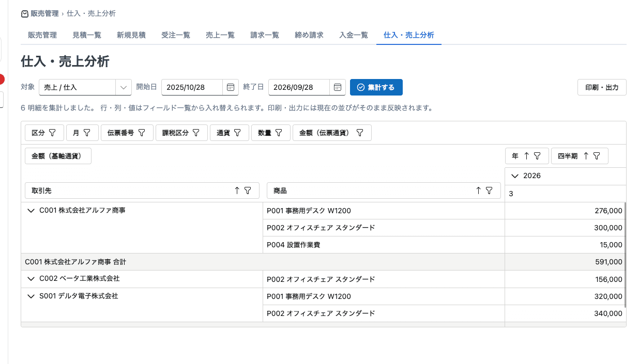
Task: Click the subtotal value 591,000
Action: tap(608, 262)
